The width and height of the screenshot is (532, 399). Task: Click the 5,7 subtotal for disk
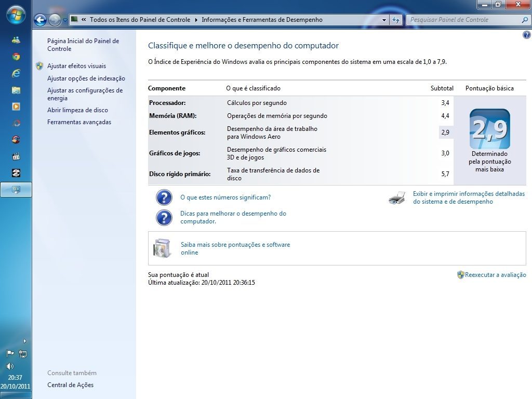click(x=445, y=174)
